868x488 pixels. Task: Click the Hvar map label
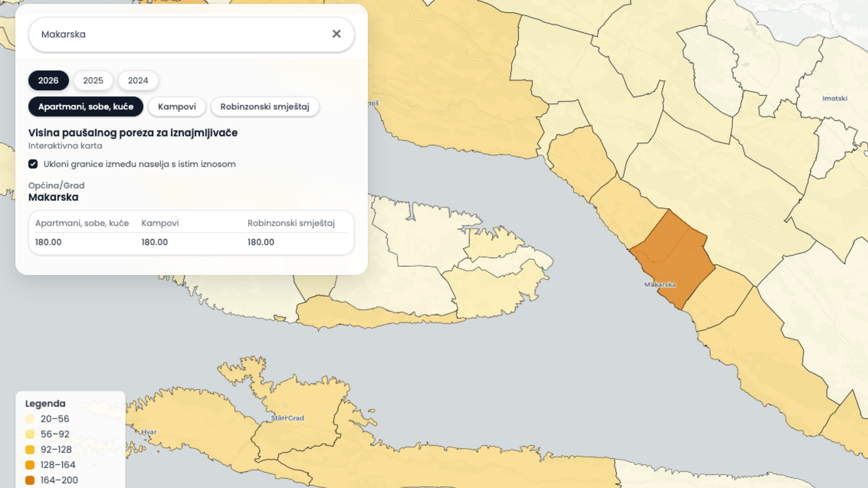tap(149, 432)
